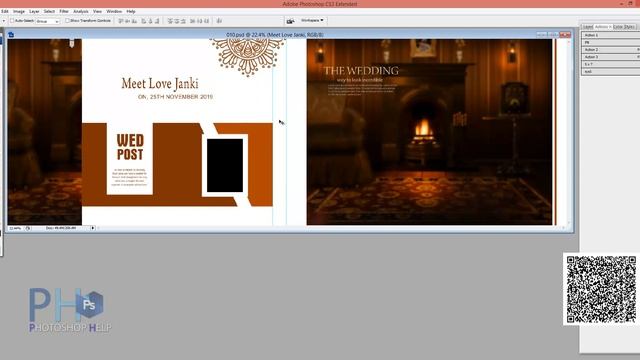The height and width of the screenshot is (360, 640).
Task: Switch to the Styles panel tab
Action: 630,27
